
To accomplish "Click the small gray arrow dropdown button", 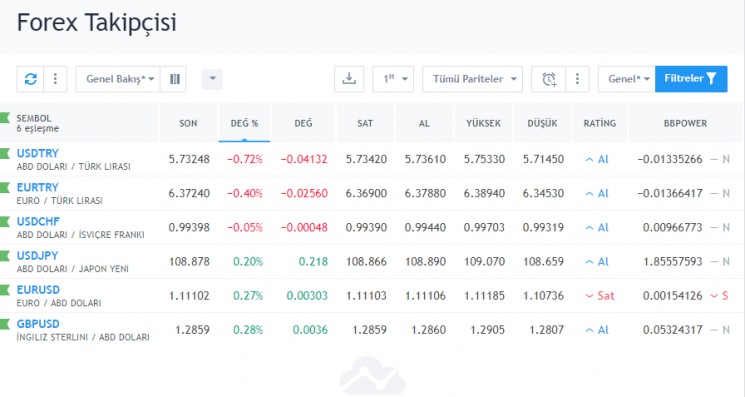I will coord(212,79).
